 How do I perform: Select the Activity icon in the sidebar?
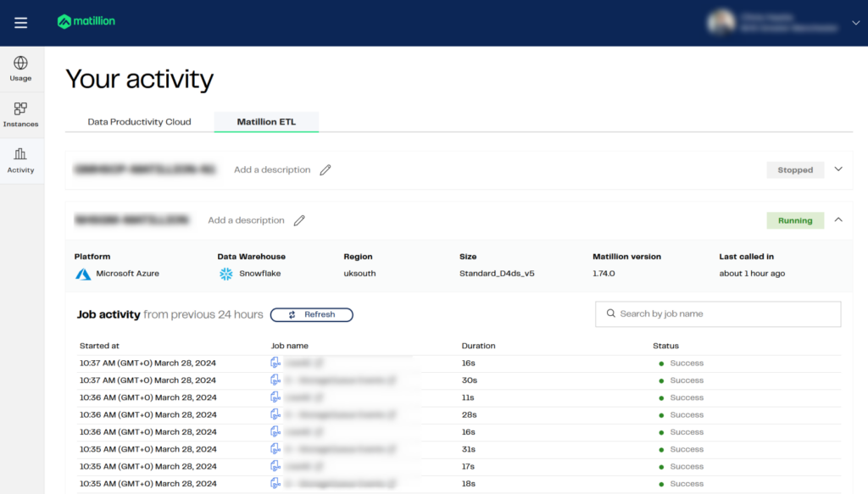click(20, 159)
